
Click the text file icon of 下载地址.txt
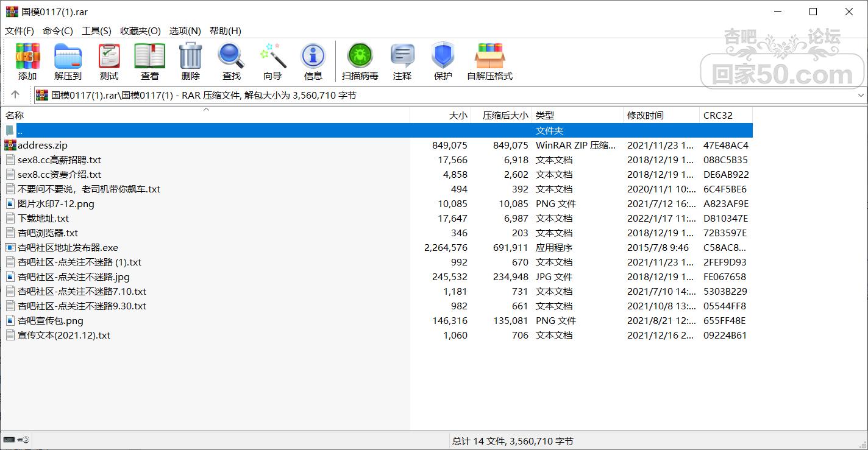point(10,218)
